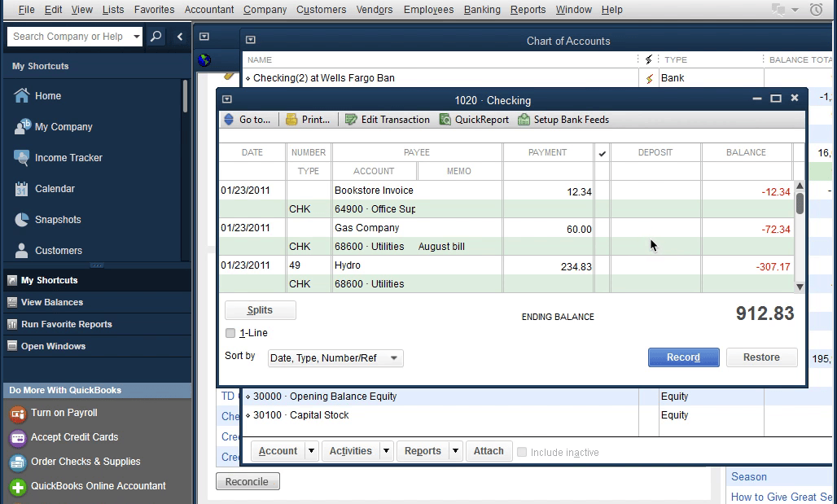
Task: Open background window menu arrow at far left
Action: coord(204,37)
